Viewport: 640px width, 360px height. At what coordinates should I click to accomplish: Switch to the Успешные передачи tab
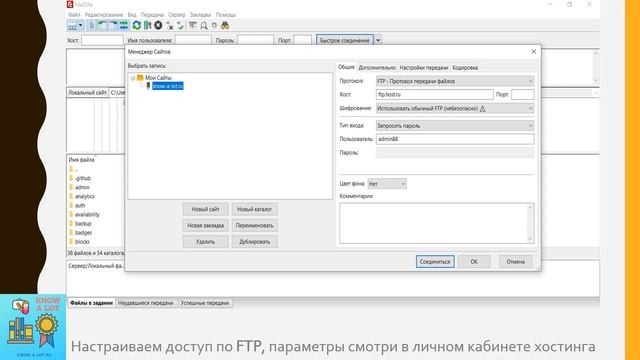tap(205, 303)
